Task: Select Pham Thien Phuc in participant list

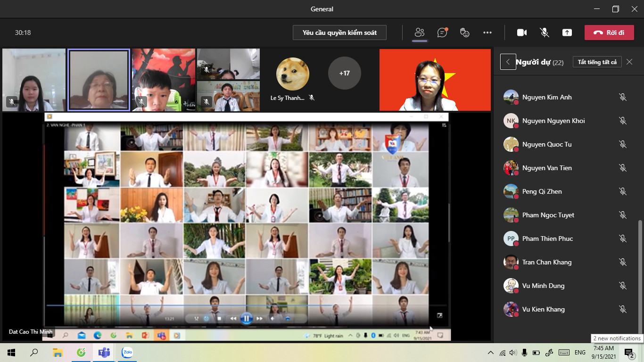Action: point(547,239)
